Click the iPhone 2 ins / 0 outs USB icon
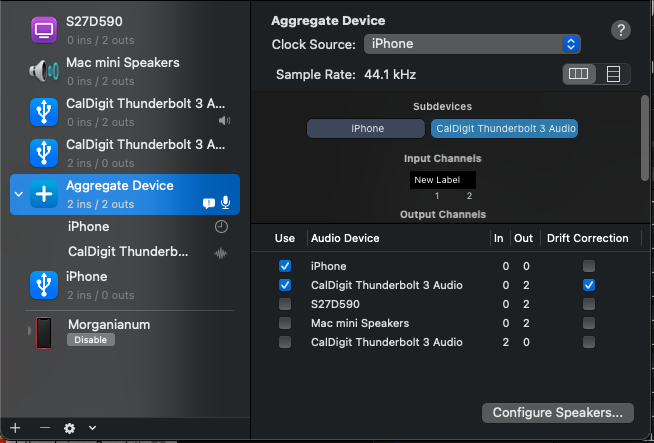This screenshot has height=443, width=654. pyautogui.click(x=44, y=285)
